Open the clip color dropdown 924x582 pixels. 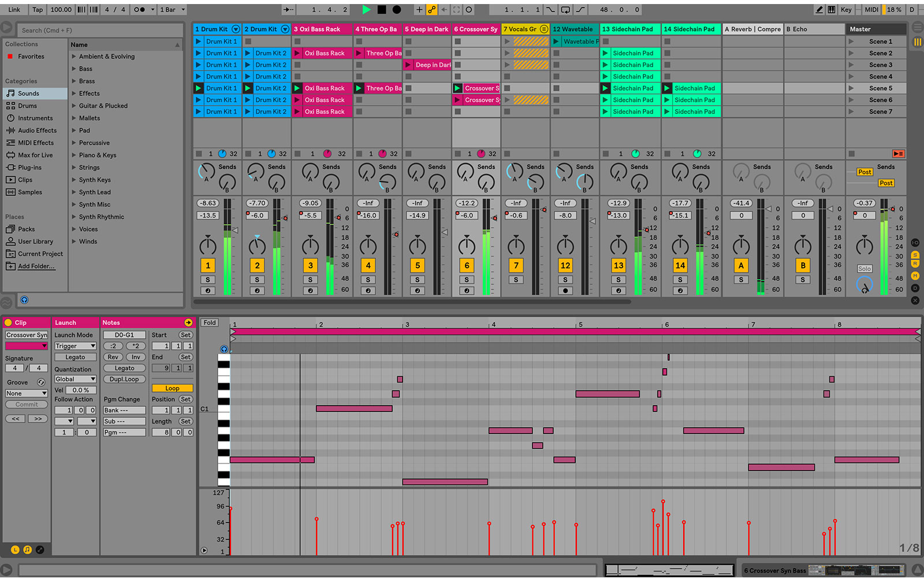(27, 346)
